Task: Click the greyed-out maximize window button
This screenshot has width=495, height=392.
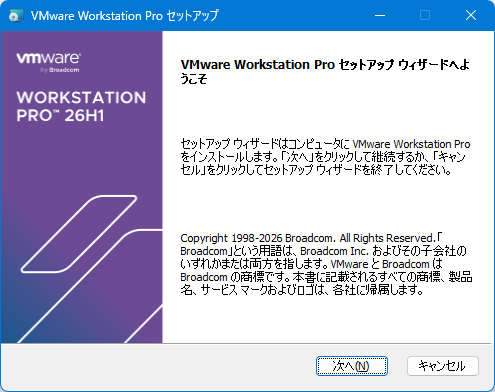Action: 425,15
